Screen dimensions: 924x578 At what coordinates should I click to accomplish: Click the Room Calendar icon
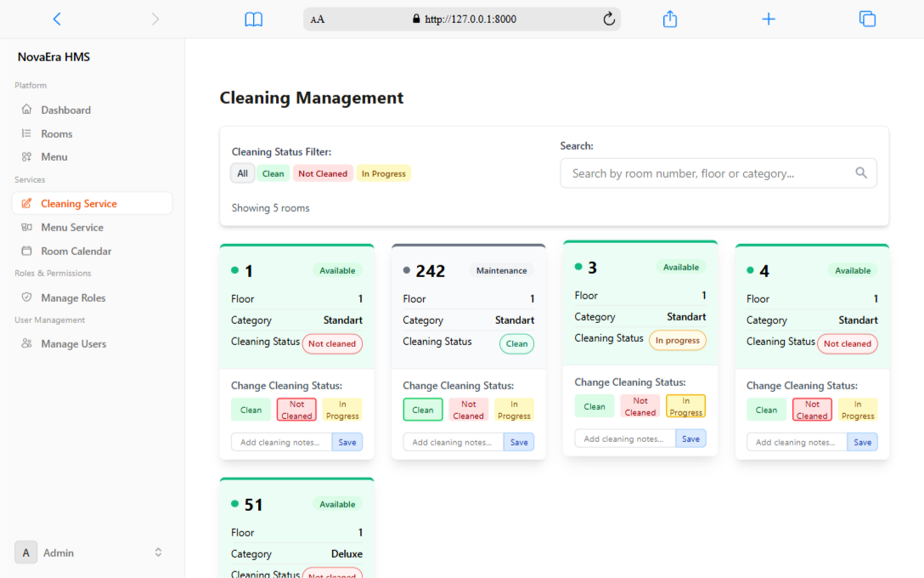click(x=26, y=251)
